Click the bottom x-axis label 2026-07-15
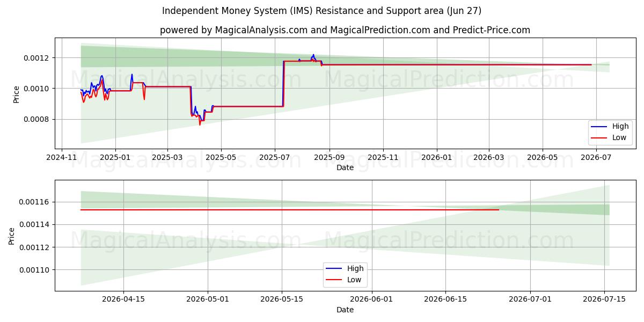 [604, 300]
